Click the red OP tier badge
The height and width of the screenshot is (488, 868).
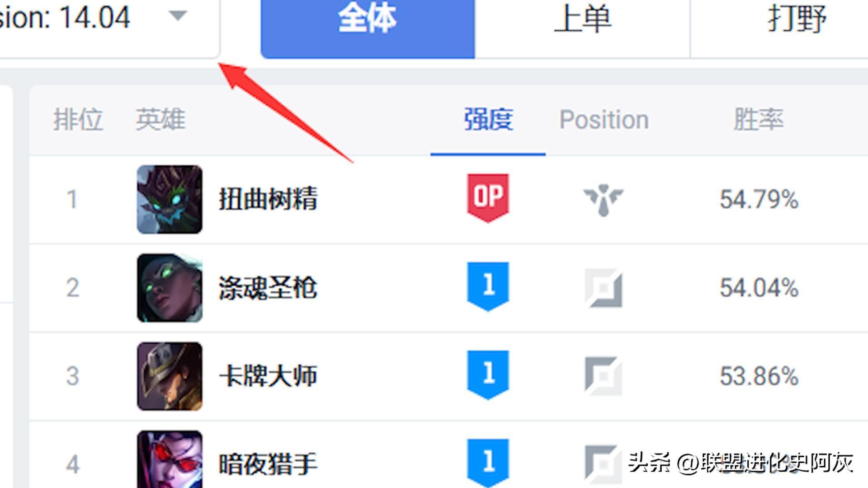tap(488, 198)
